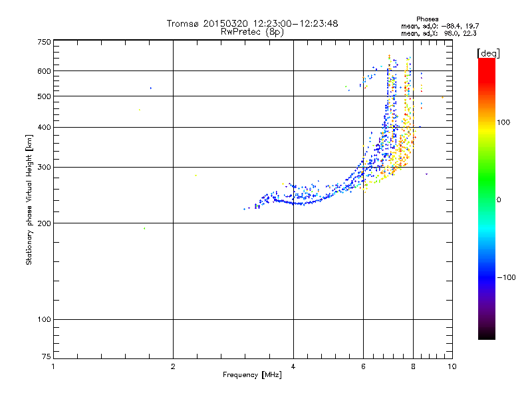The width and height of the screenshot is (532, 399).
Task: Click the colorbar label '0'
Action: tap(499, 200)
